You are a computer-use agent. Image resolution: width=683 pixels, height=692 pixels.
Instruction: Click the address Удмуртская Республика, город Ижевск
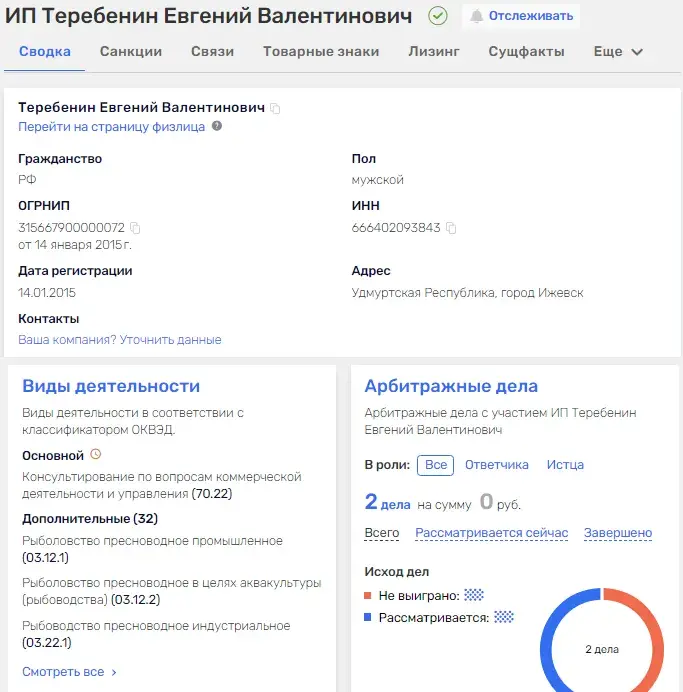(x=467, y=293)
